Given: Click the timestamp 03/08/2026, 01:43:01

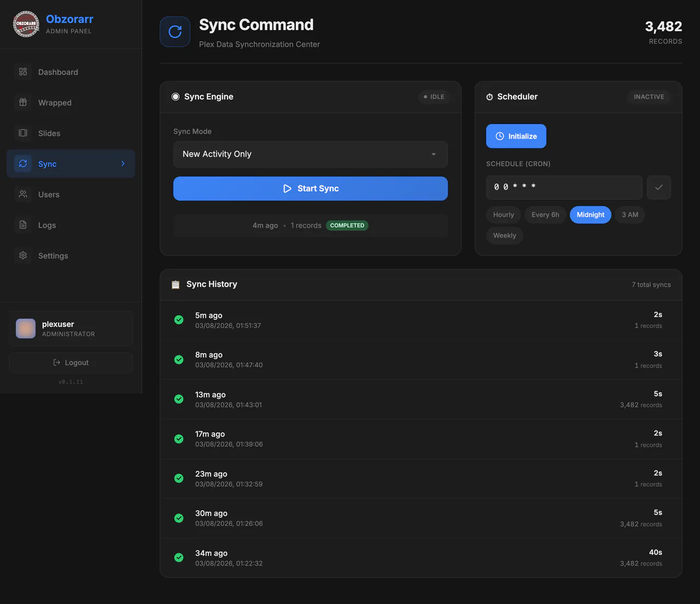Looking at the screenshot, I should [x=229, y=405].
